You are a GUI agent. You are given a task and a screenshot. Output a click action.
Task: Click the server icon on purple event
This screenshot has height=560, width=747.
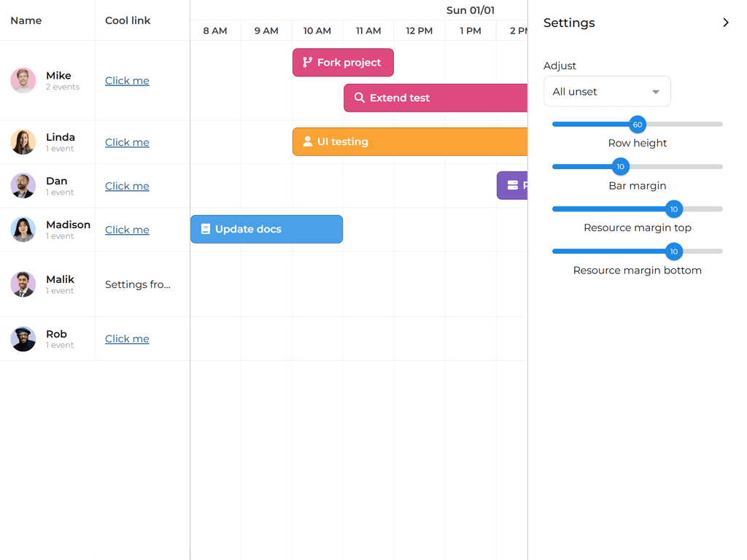point(513,185)
